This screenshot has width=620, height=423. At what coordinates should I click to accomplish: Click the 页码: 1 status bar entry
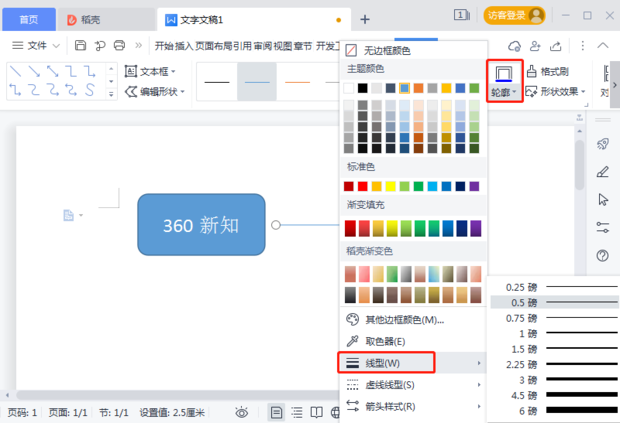[22, 413]
